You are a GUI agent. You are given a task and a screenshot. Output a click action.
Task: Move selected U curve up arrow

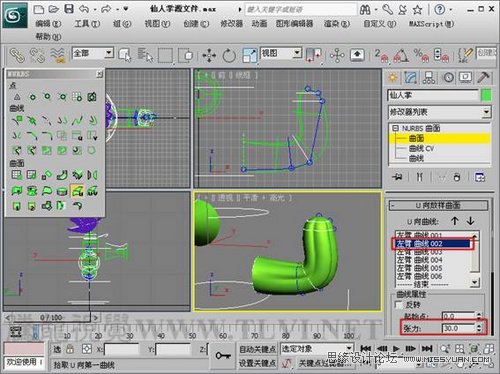pos(455,221)
